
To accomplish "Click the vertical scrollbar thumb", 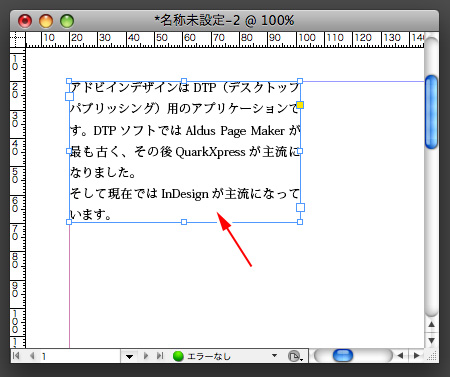I will (432, 112).
